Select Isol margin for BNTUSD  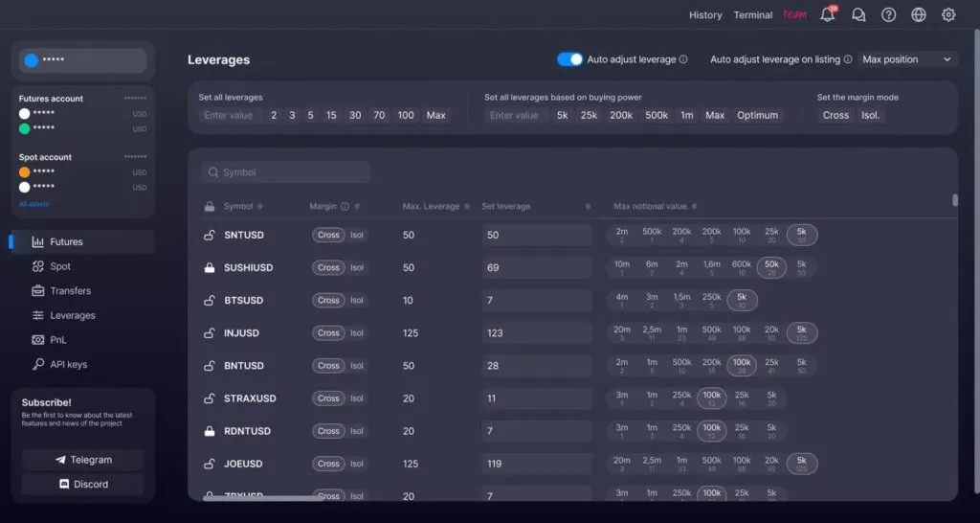357,365
